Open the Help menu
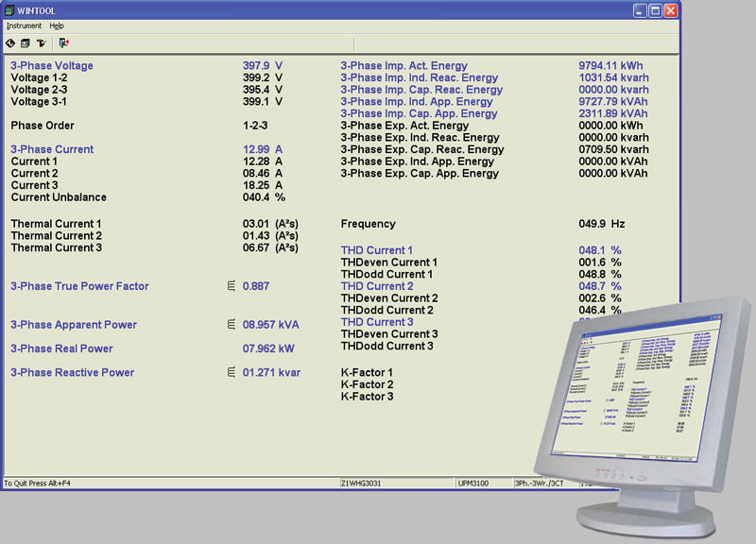756x544 pixels. 57,25
